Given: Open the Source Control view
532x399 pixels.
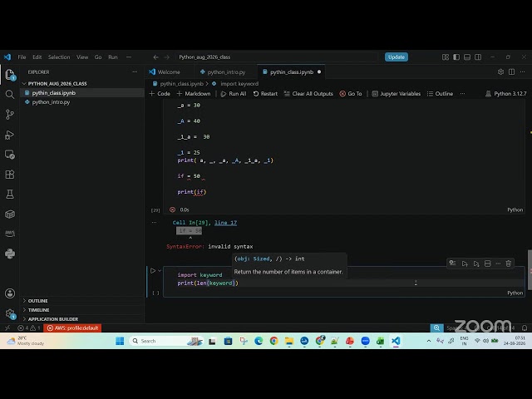Looking at the screenshot, I should pos(10,115).
